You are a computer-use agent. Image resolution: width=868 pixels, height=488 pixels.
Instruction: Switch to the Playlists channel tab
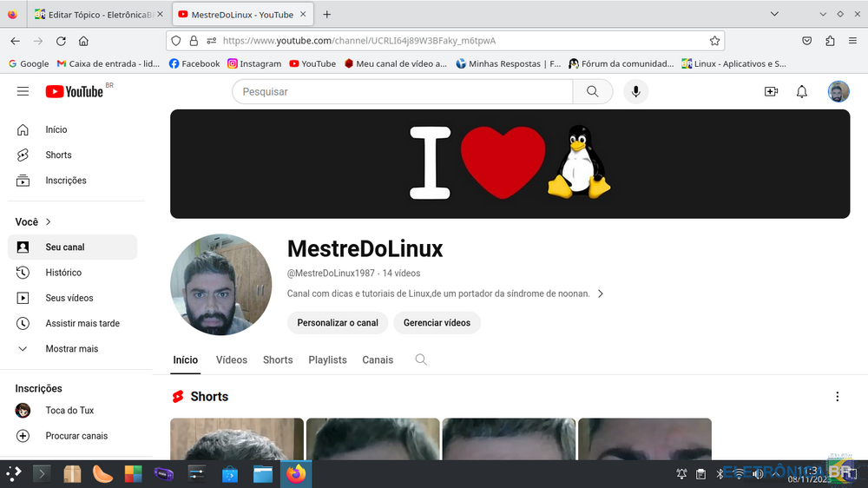click(x=327, y=359)
